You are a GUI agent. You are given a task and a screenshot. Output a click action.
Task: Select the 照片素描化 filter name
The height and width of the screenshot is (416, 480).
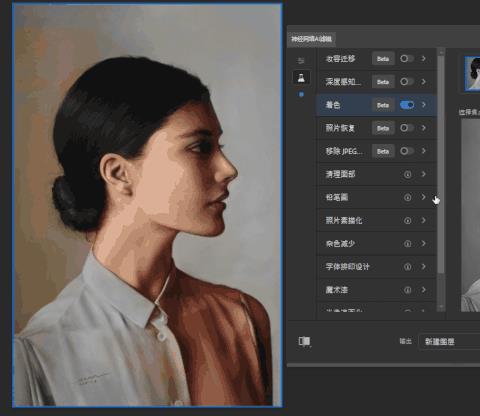pyautogui.click(x=344, y=220)
